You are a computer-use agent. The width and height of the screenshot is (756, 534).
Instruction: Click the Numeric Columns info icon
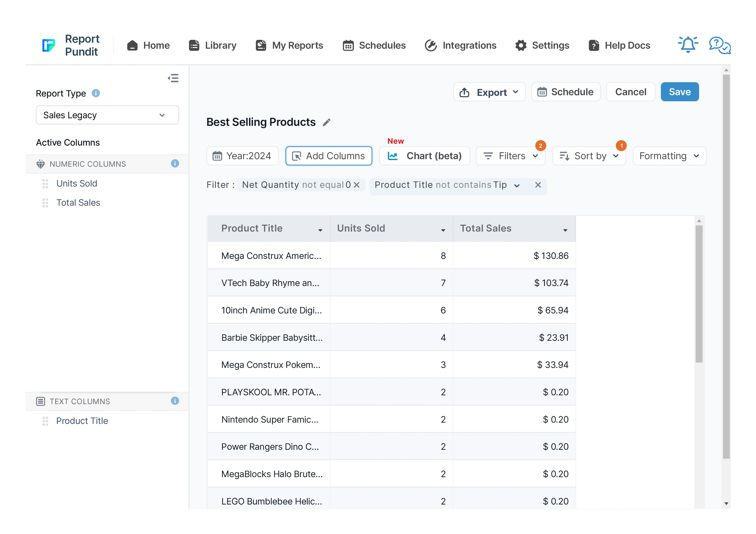click(x=175, y=163)
